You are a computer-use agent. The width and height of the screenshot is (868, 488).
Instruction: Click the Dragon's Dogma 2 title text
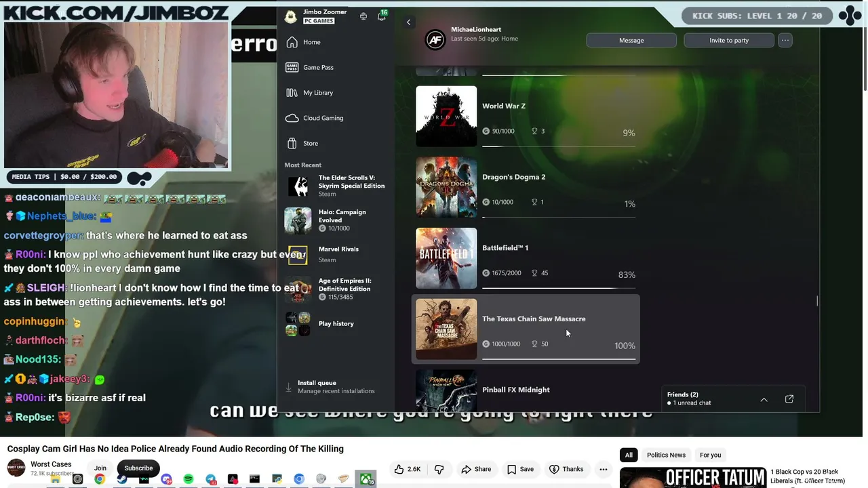(513, 177)
